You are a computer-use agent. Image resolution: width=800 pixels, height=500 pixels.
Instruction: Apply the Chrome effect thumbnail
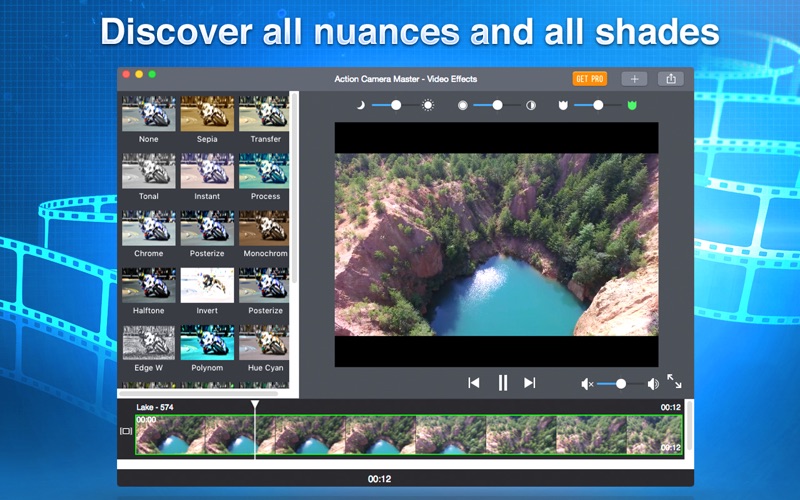pos(148,228)
